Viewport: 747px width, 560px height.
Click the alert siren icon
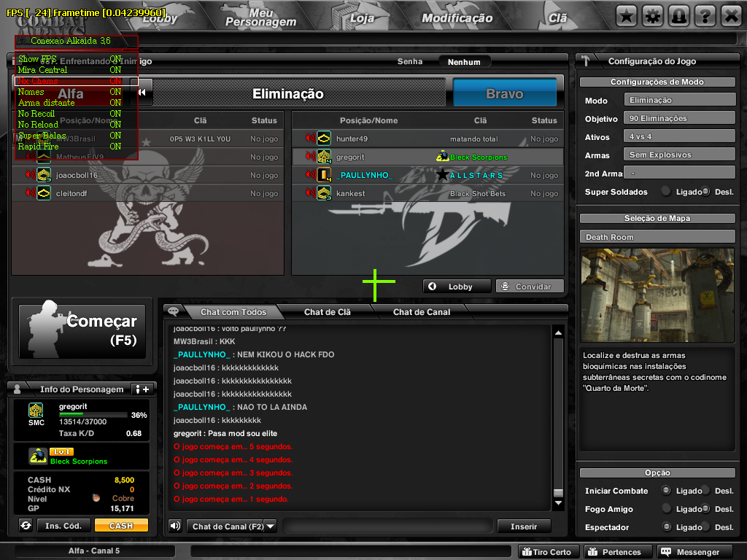678,15
